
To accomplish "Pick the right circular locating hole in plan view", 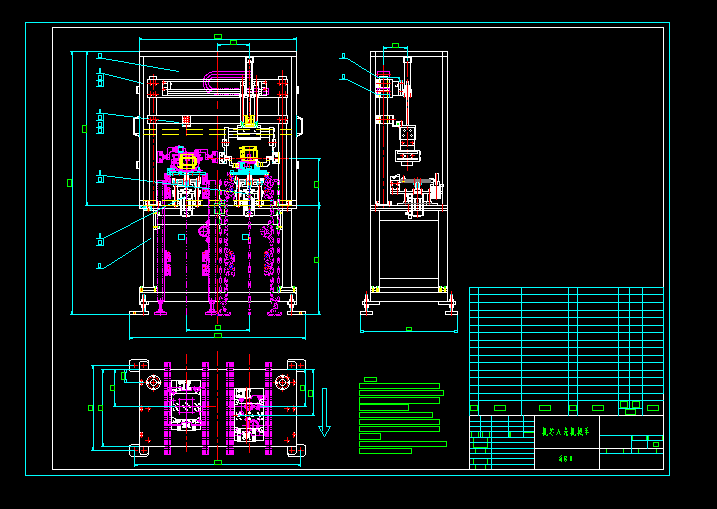I will pyautogui.click(x=283, y=382).
